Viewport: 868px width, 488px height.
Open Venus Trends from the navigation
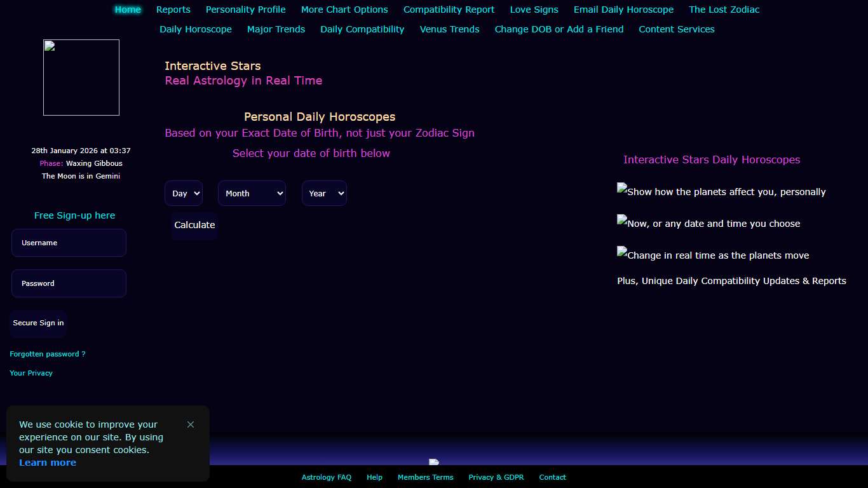click(449, 29)
